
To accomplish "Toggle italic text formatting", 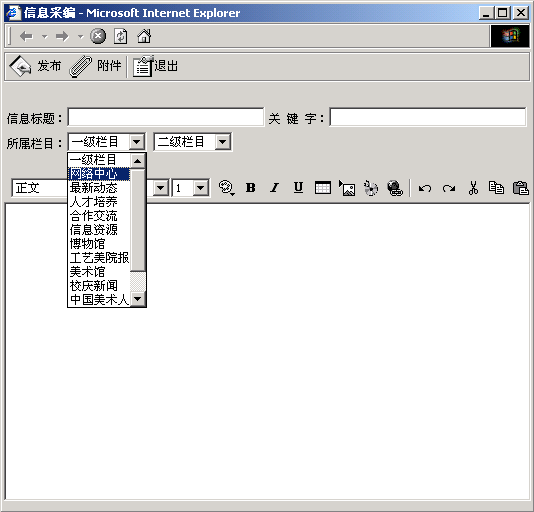I will 274,188.
